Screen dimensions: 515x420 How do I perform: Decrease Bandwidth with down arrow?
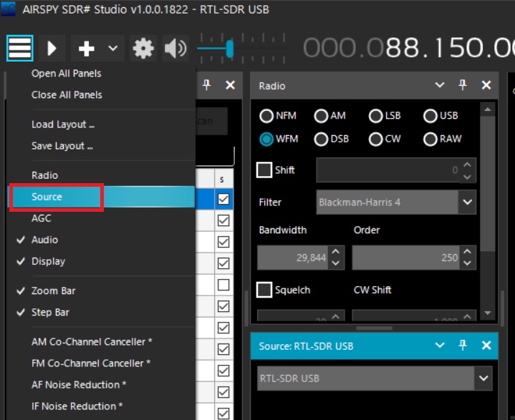pos(336,263)
